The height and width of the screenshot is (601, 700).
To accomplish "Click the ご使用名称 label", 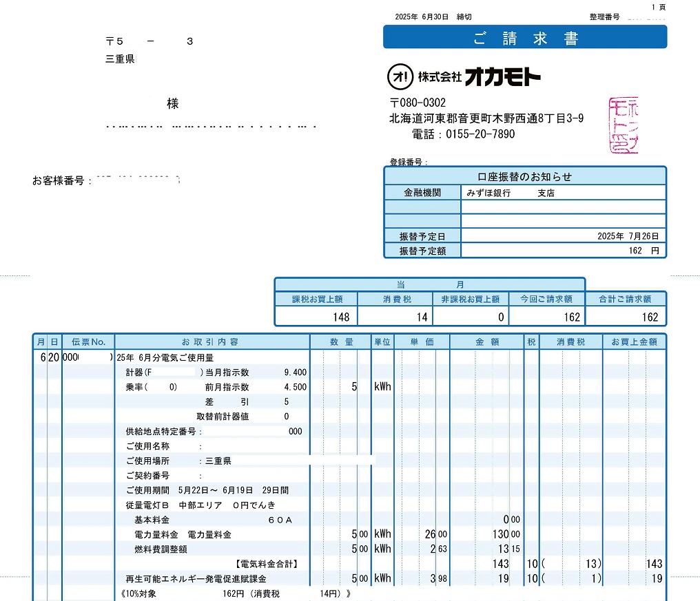I will click(147, 446).
